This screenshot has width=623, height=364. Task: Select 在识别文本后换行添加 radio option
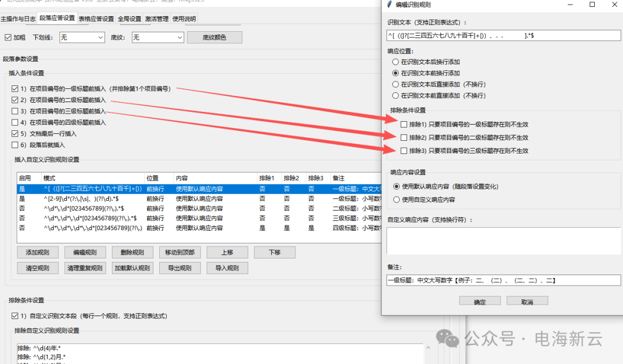pyautogui.click(x=395, y=62)
